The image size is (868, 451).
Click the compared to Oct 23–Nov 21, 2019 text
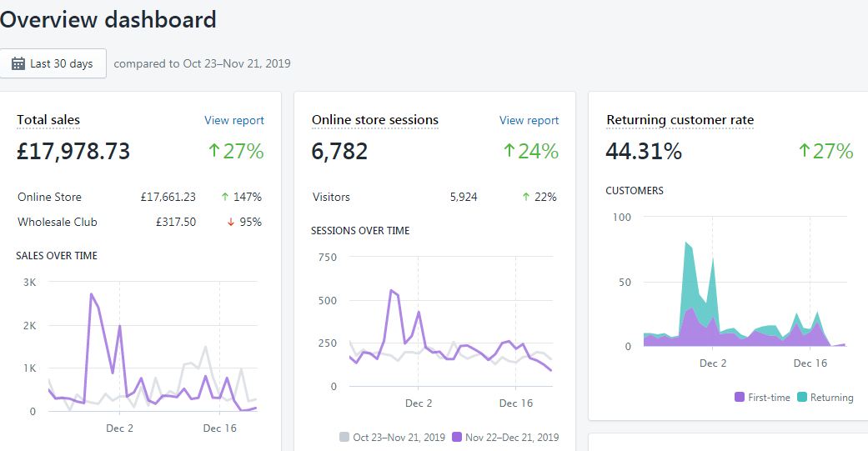202,63
